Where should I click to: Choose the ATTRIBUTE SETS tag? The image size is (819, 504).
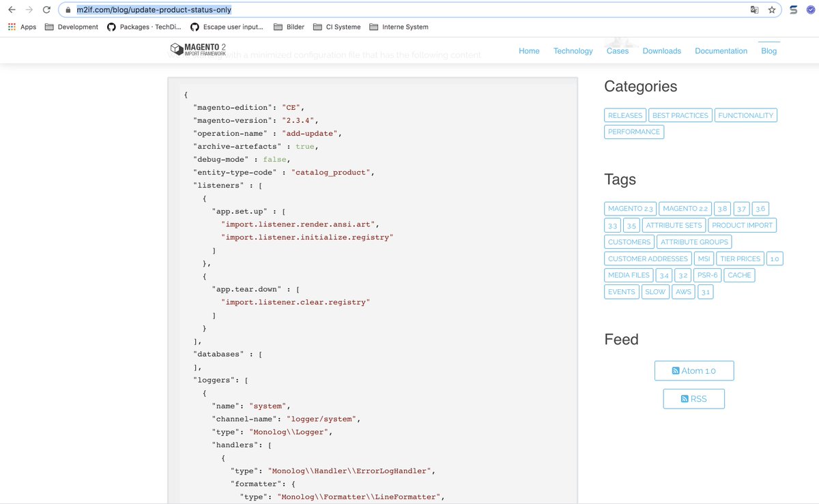tap(674, 225)
